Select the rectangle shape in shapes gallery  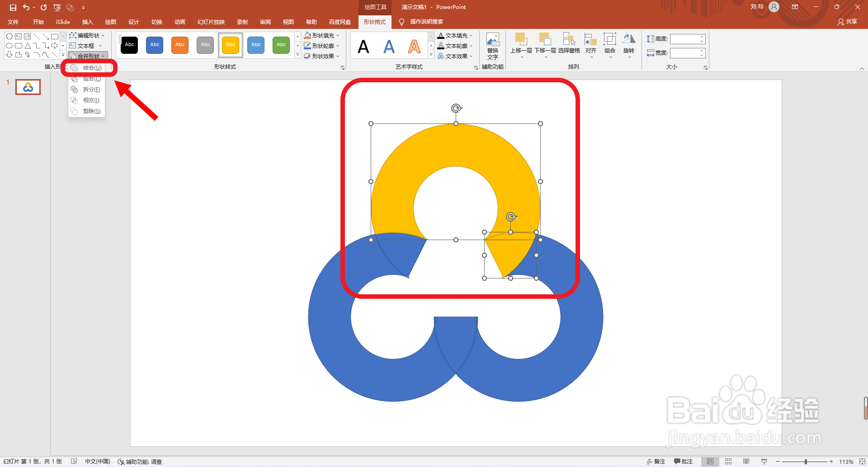point(54,37)
